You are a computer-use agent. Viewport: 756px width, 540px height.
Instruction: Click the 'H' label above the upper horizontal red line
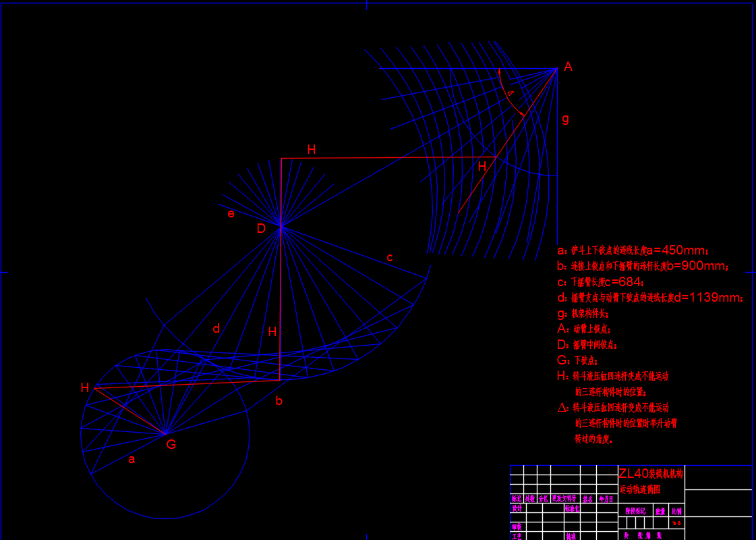pyautogui.click(x=312, y=150)
